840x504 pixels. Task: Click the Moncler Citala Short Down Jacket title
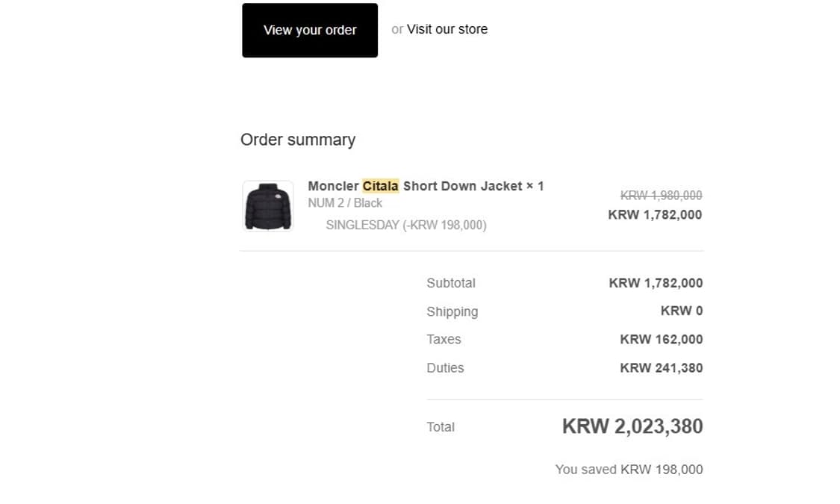tap(426, 186)
